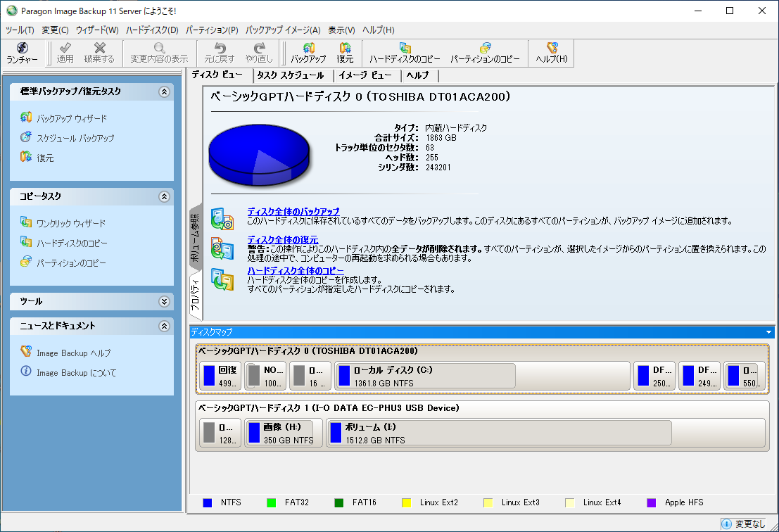Image resolution: width=779 pixels, height=532 pixels.
Task: Start ワンクリック ウィザード from copy tasks
Action: (x=70, y=223)
